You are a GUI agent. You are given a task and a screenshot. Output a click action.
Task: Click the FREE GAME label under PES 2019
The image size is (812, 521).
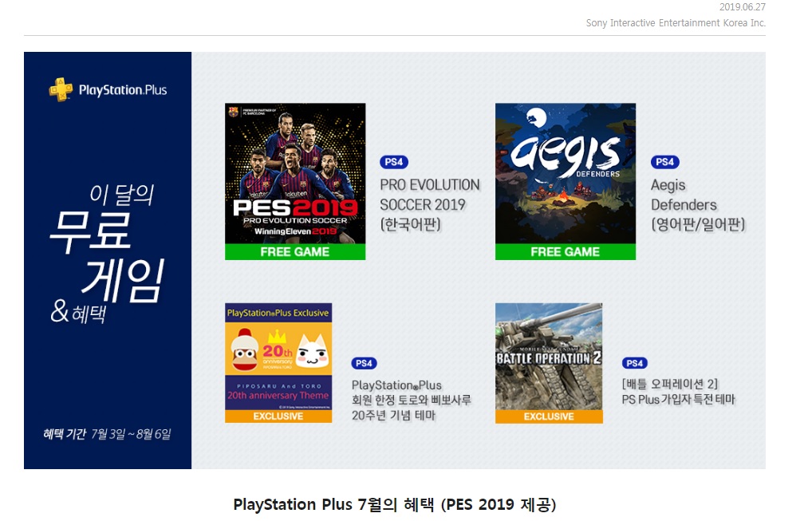click(295, 251)
